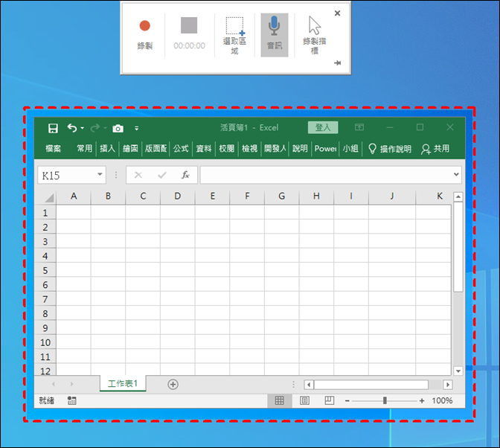
Task: Select row 1 header
Action: click(45, 213)
